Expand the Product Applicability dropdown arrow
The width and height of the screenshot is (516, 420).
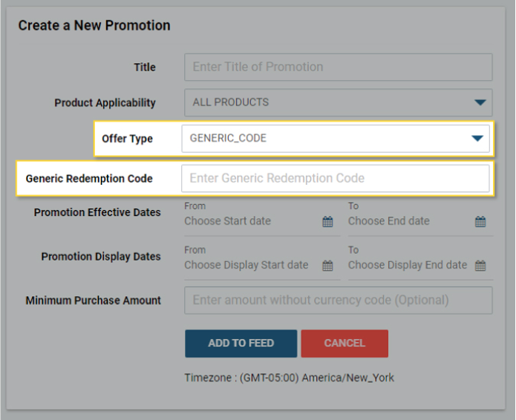(480, 102)
